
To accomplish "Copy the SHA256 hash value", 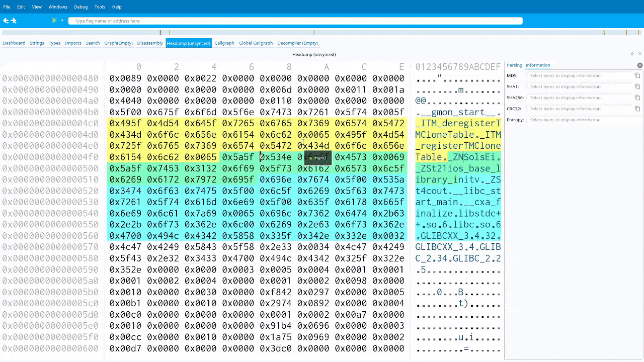I will coord(637,98).
